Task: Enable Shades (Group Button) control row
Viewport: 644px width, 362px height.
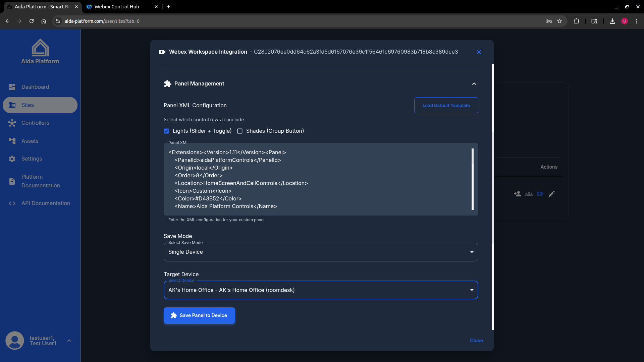Action: pos(239,131)
